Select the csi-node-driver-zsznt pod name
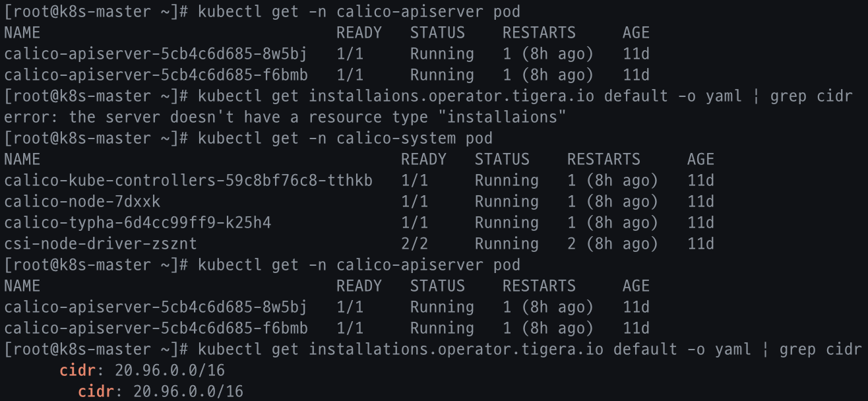Image resolution: width=868 pixels, height=401 pixels. (x=100, y=244)
